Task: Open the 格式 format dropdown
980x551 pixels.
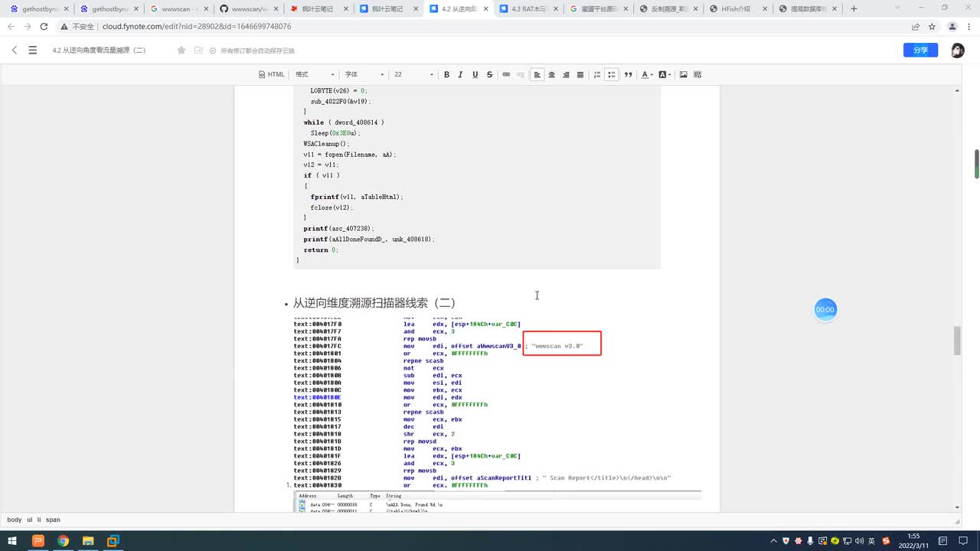Action: click(x=315, y=74)
